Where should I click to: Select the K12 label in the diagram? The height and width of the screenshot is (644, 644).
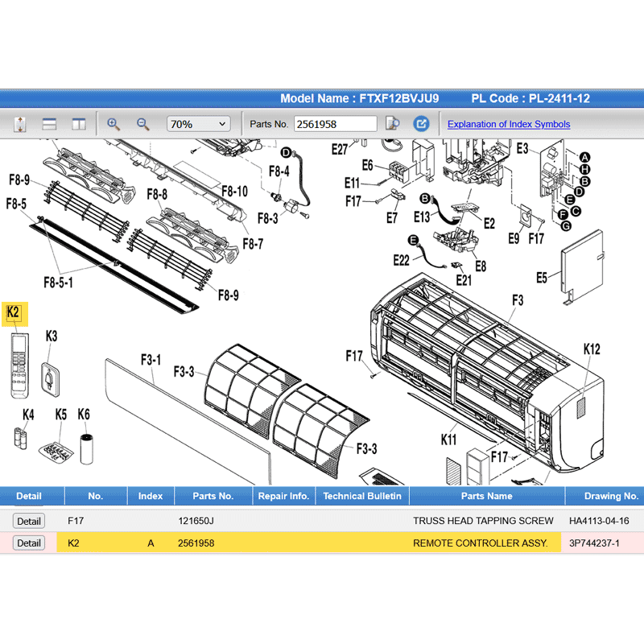(592, 349)
